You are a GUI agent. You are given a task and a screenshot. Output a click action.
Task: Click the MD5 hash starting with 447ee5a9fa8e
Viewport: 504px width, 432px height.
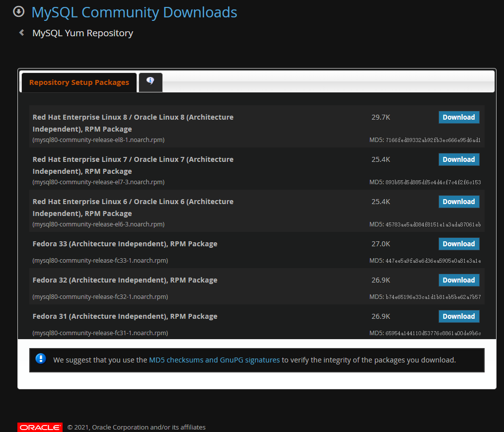tap(433, 261)
